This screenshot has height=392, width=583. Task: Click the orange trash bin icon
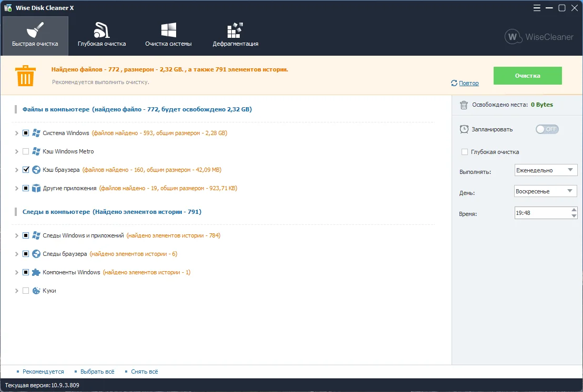click(25, 76)
